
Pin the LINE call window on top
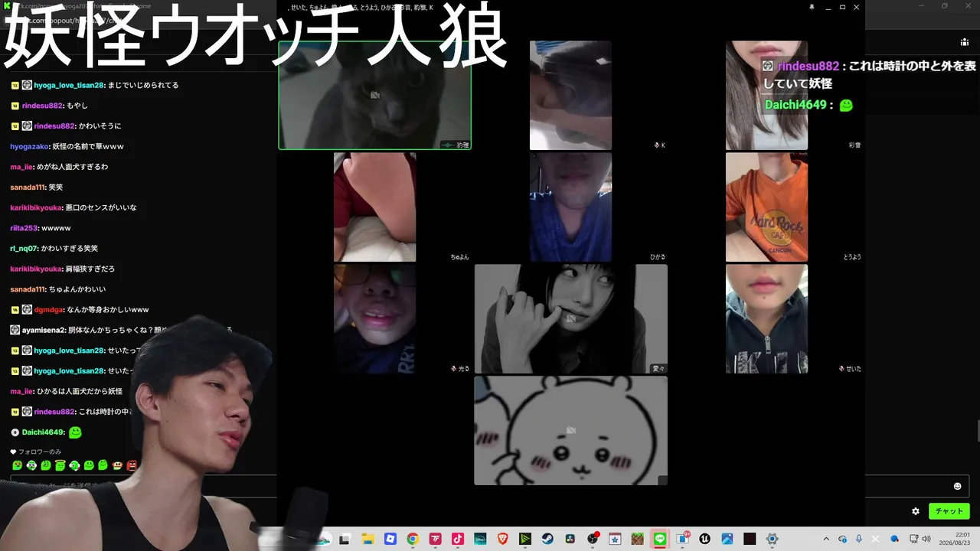[x=812, y=7]
